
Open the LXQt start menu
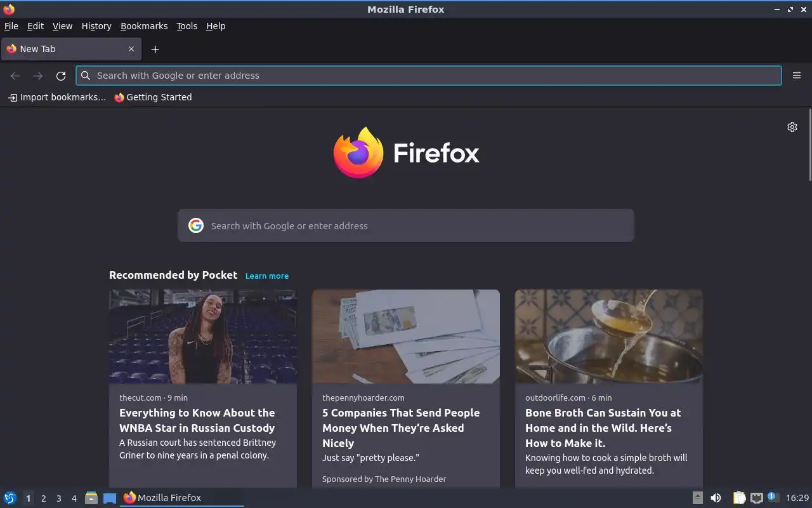pyautogui.click(x=10, y=498)
